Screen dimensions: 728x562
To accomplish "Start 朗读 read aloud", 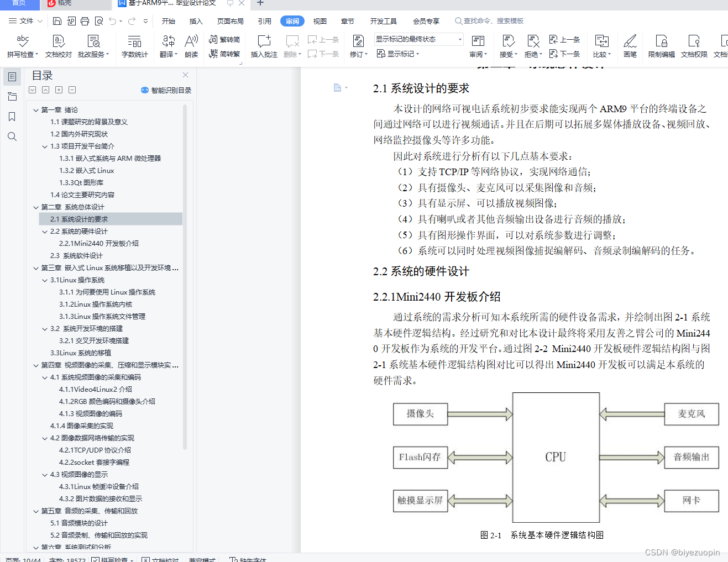I will [x=191, y=46].
